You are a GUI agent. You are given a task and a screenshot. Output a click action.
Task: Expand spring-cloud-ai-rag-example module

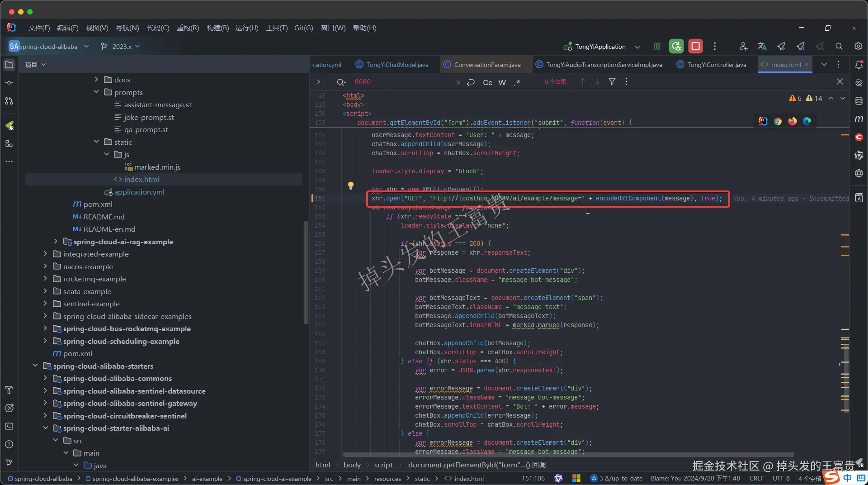[56, 242]
